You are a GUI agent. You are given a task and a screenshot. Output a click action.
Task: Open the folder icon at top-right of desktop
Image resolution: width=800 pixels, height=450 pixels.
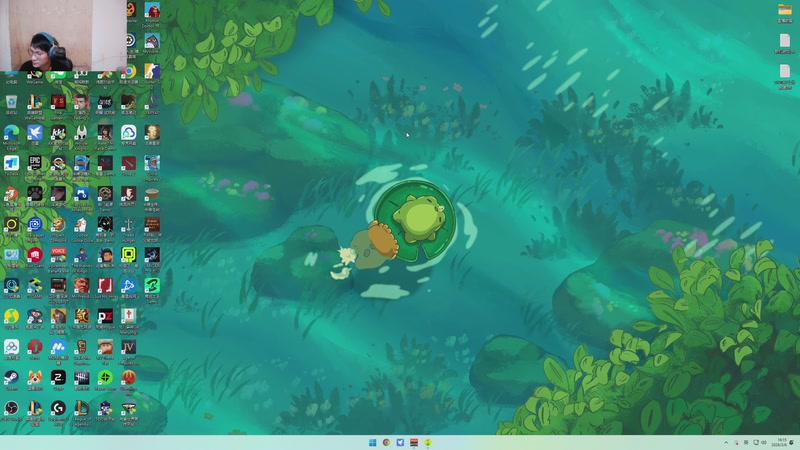(785, 10)
